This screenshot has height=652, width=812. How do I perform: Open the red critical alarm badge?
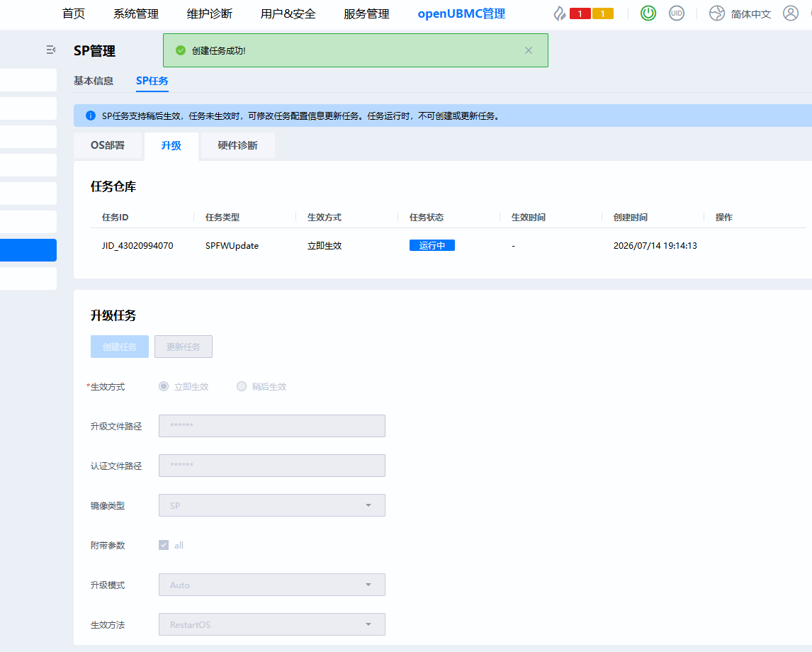click(x=580, y=14)
